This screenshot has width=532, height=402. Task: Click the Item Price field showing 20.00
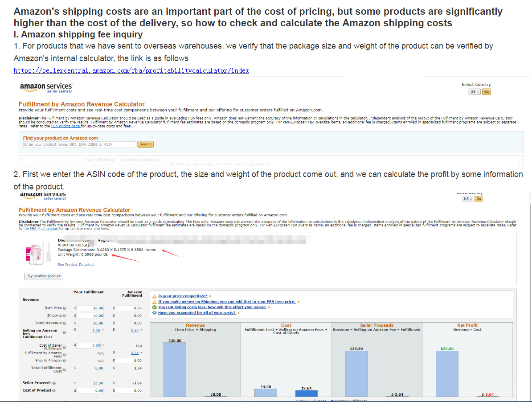point(90,308)
